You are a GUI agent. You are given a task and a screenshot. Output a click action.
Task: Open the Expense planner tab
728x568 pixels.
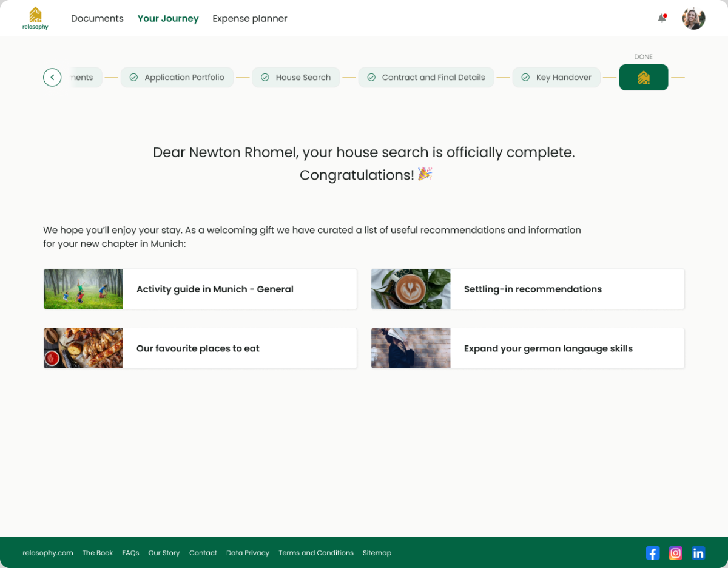coord(250,19)
